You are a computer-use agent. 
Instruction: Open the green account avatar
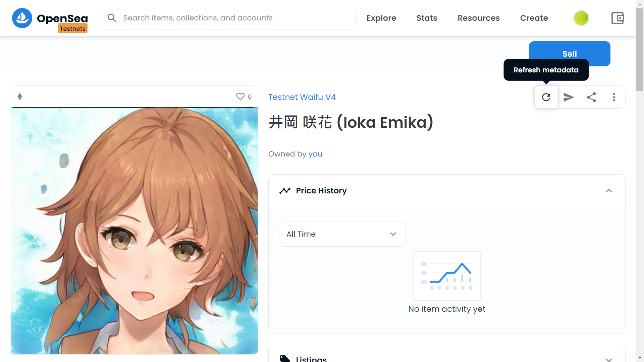(581, 18)
